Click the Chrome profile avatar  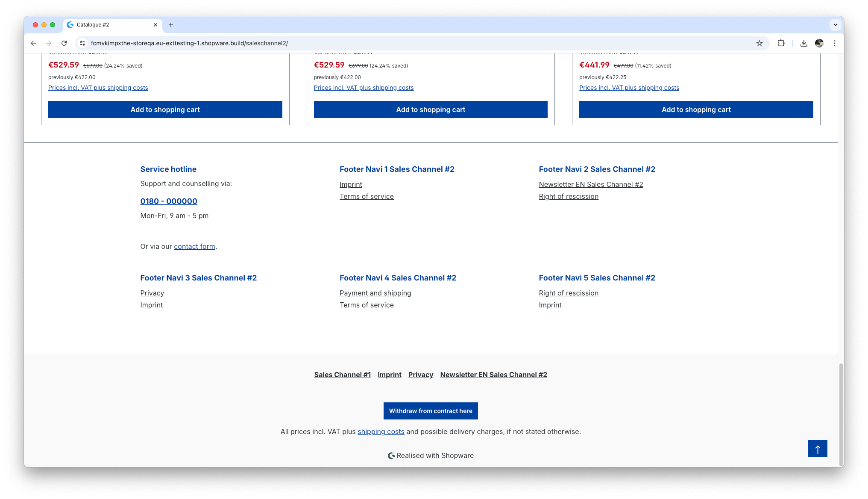819,43
